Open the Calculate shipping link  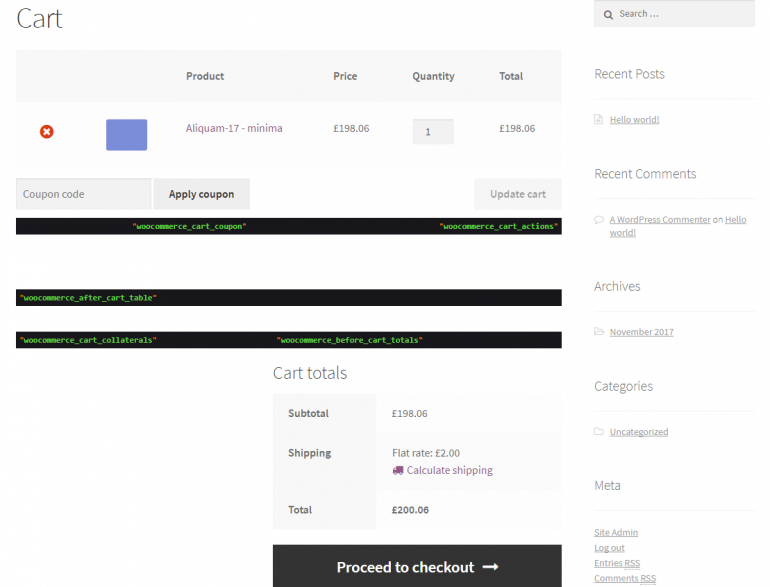pyautogui.click(x=449, y=470)
